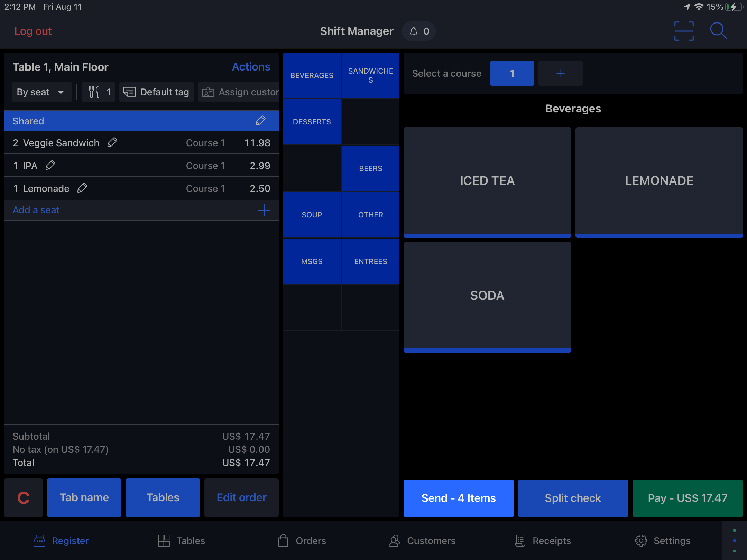Screen dimensions: 747x560
Task: Open notifications bell indicator
Action: 419,31
